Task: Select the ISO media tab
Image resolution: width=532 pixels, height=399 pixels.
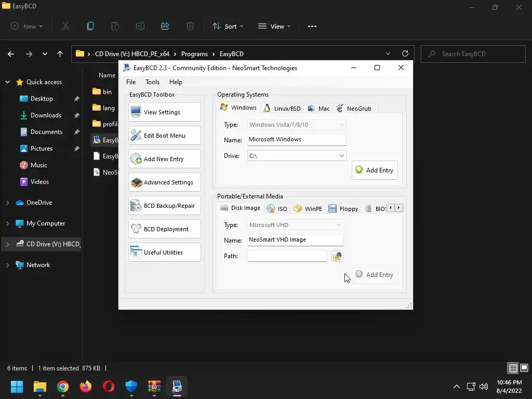Action: pyautogui.click(x=277, y=209)
